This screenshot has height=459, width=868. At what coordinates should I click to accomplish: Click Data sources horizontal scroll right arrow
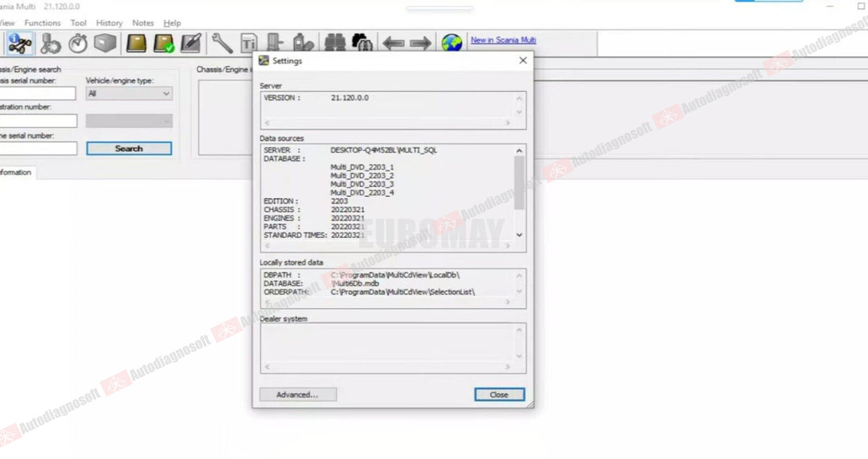[x=508, y=245]
